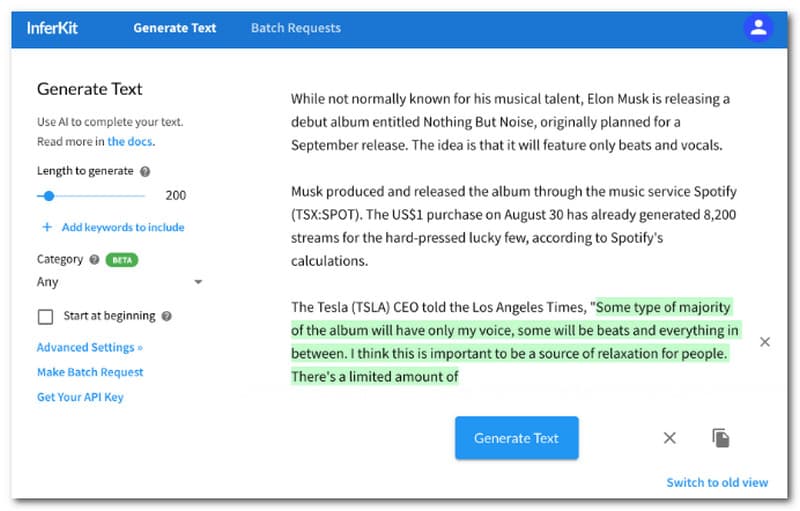Click Get Your API Key link

click(80, 397)
